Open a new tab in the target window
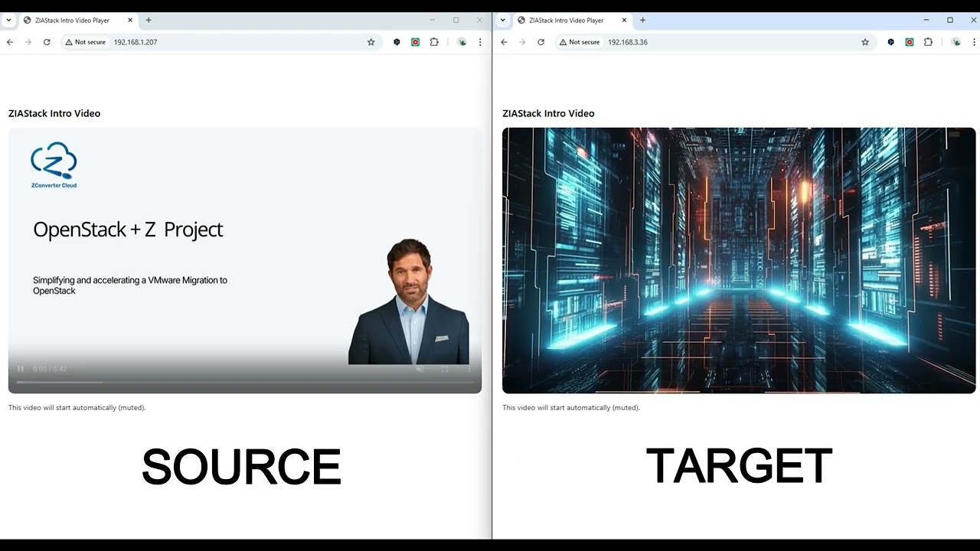 [642, 20]
